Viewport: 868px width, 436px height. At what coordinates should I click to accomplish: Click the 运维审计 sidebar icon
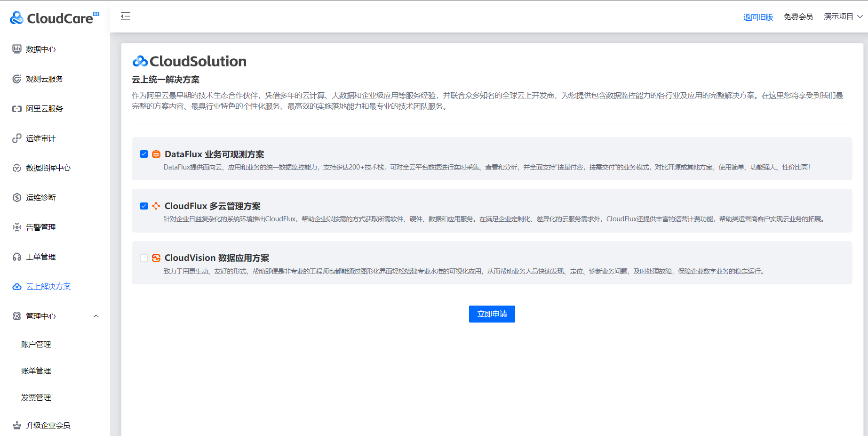pyautogui.click(x=17, y=138)
